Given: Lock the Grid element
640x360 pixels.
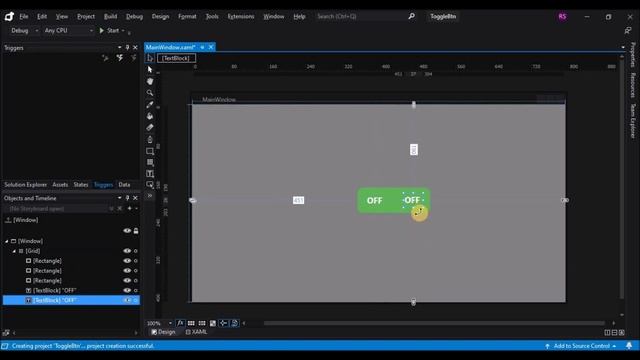Looking at the screenshot, I should [136, 251].
